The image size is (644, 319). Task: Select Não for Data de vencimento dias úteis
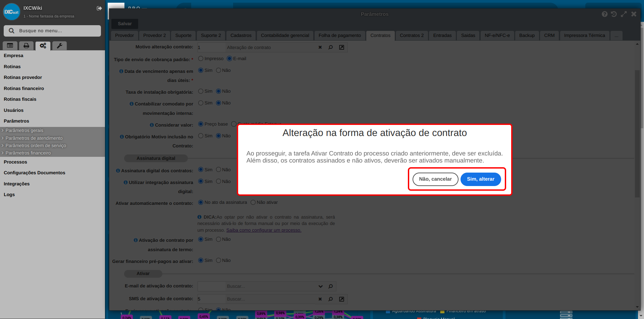(x=218, y=70)
